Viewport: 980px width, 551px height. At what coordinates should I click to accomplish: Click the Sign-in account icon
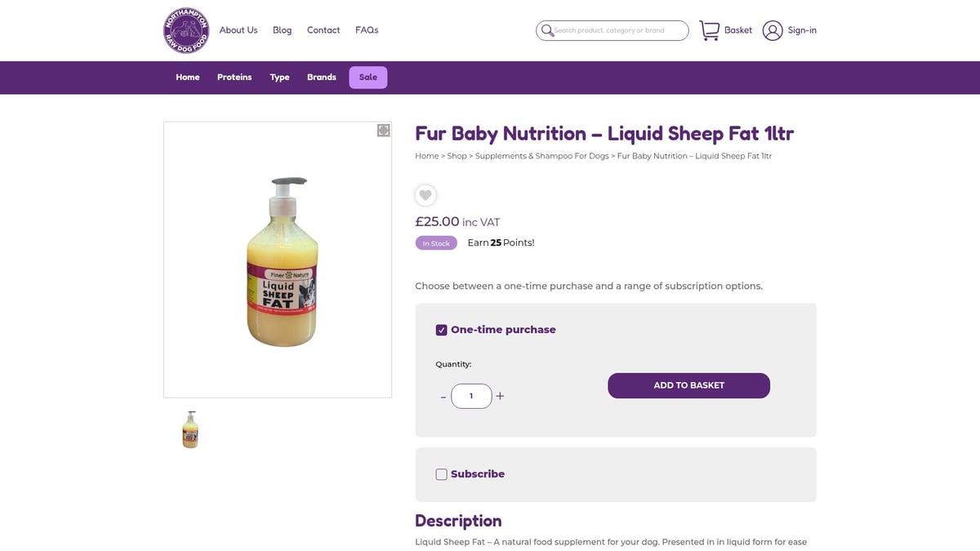[x=773, y=30]
